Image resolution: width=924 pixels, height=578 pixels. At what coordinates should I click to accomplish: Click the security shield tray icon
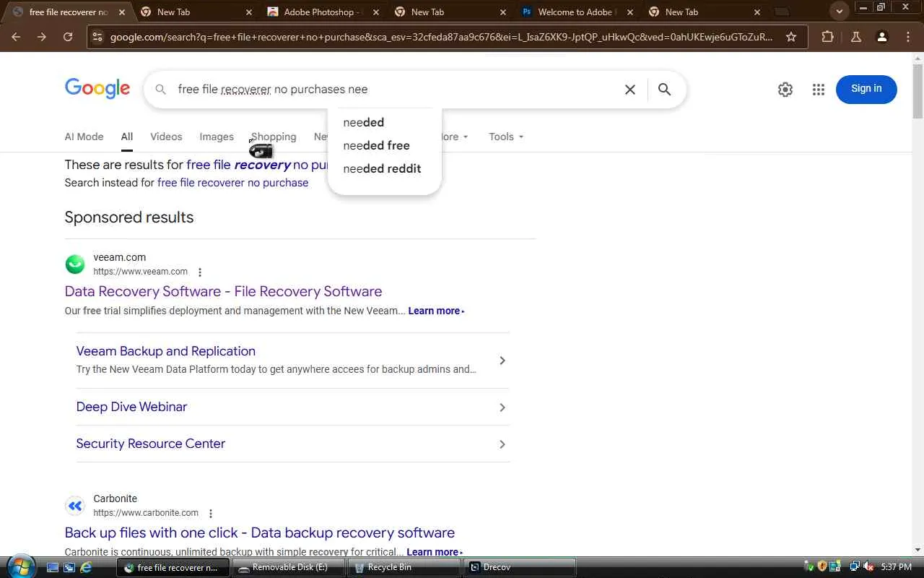click(x=821, y=567)
